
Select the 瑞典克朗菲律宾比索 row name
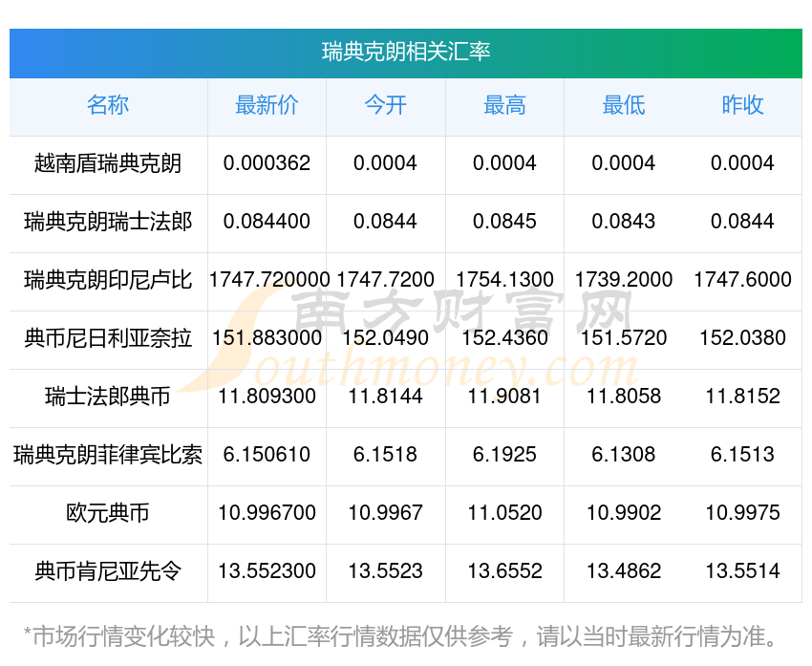[108, 455]
